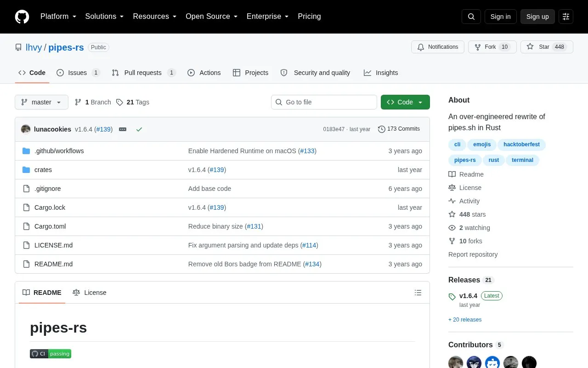Switch to the Issues tab

coord(78,73)
